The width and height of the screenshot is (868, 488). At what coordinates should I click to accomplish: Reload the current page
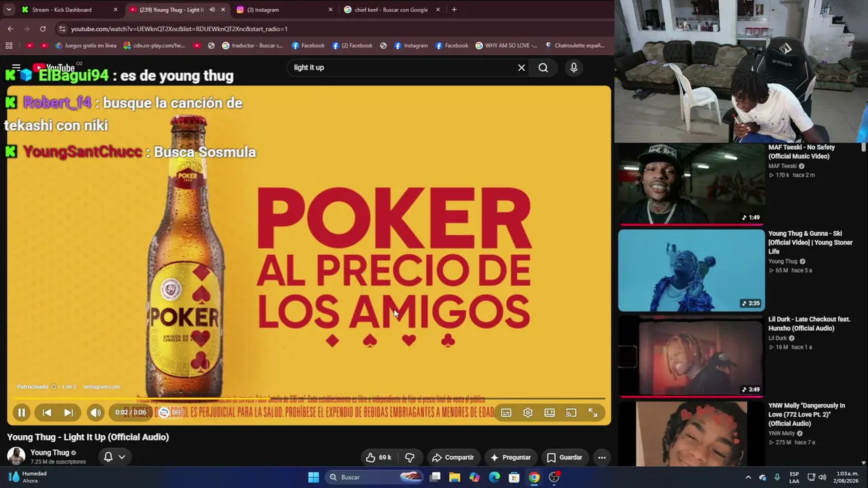[43, 28]
